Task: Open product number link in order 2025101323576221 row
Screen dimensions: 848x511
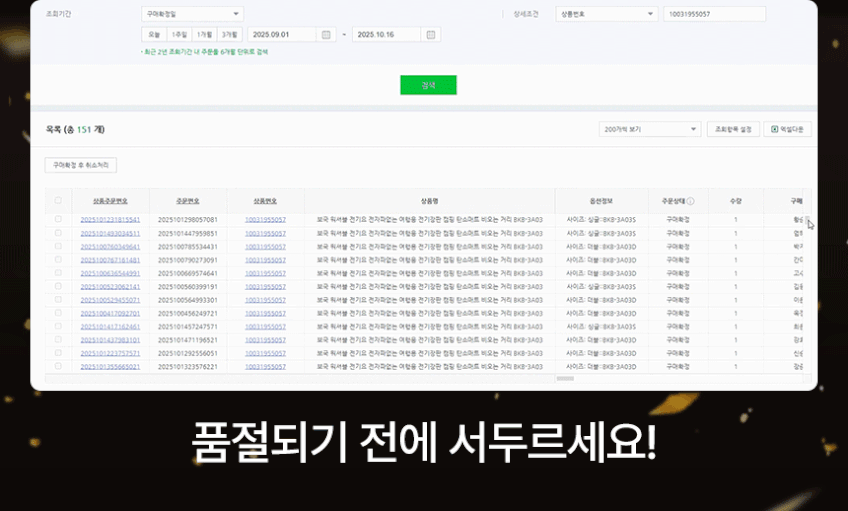Action: (x=265, y=367)
